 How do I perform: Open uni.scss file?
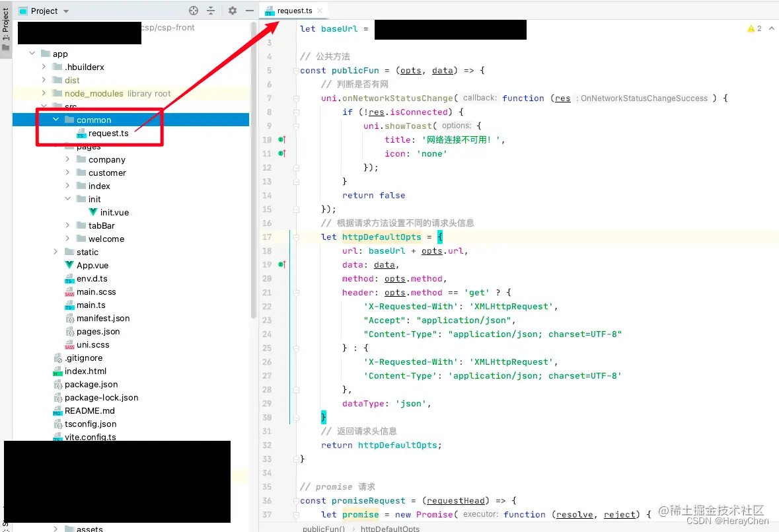click(93, 345)
